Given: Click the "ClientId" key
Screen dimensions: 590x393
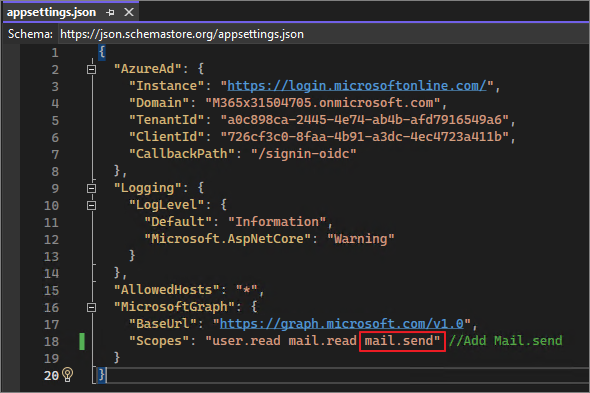Looking at the screenshot, I should [166, 137].
